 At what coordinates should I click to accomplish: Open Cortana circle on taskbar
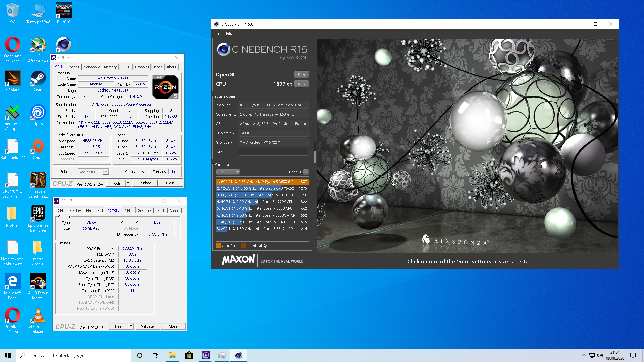(140, 355)
